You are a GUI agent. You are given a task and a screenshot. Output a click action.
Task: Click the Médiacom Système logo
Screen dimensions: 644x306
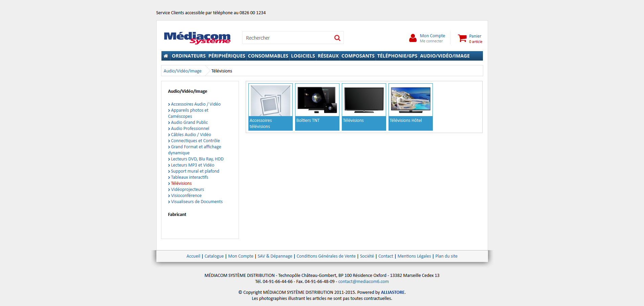point(197,38)
